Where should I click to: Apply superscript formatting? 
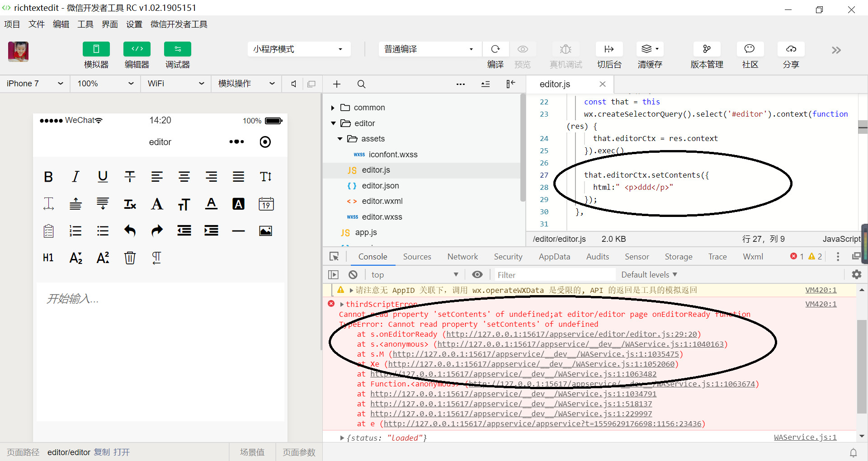pos(103,258)
